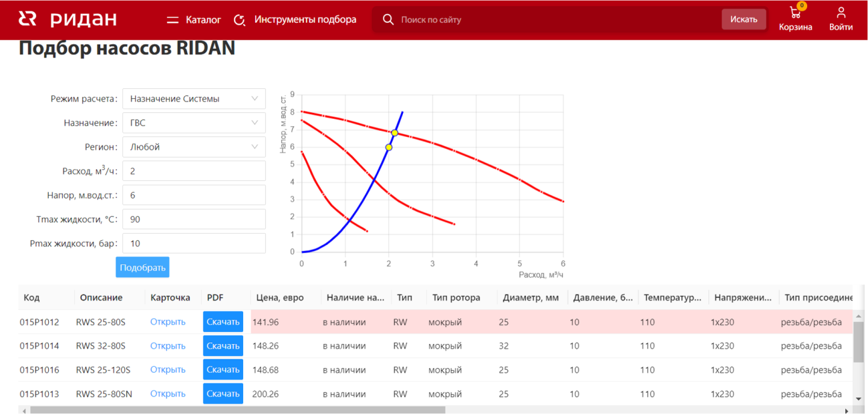Screen dimensions: 868x414
Task: Open the Каталог hamburger menu
Action: (x=172, y=20)
